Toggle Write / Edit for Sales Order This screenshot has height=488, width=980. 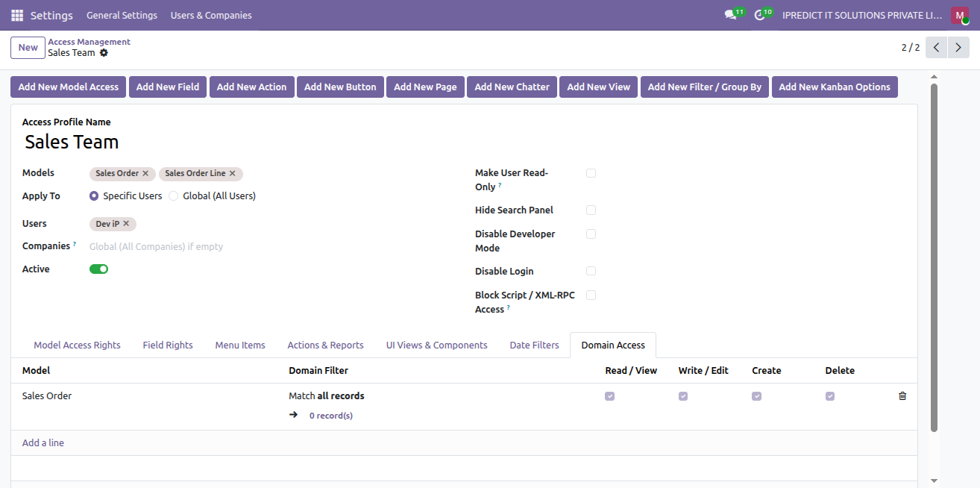[x=683, y=396]
